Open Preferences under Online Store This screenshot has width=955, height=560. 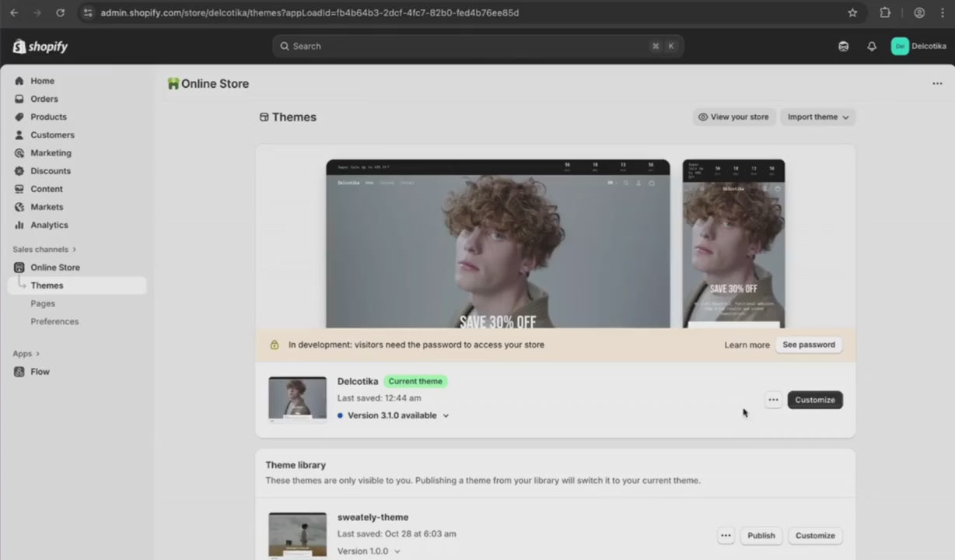pyautogui.click(x=54, y=321)
